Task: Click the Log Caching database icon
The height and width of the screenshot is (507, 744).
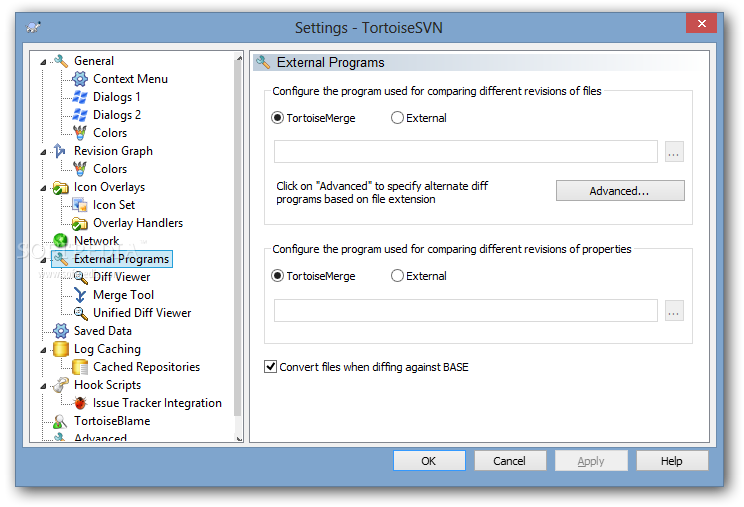Action: [x=61, y=349]
